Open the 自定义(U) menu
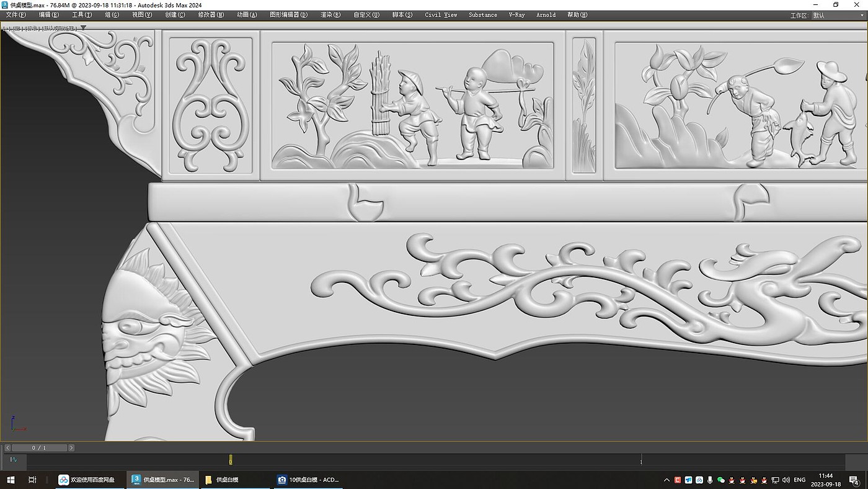This screenshot has width=868, height=489. pyautogui.click(x=366, y=15)
